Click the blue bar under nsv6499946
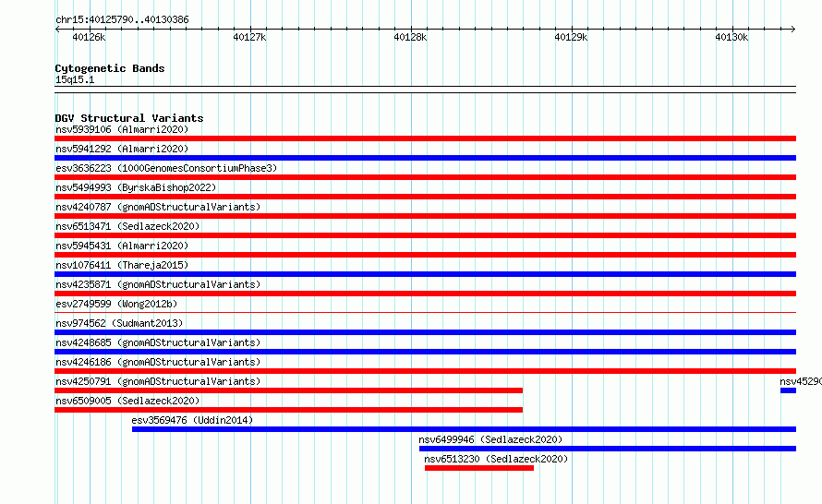The height and width of the screenshot is (504, 822). pyautogui.click(x=608, y=449)
